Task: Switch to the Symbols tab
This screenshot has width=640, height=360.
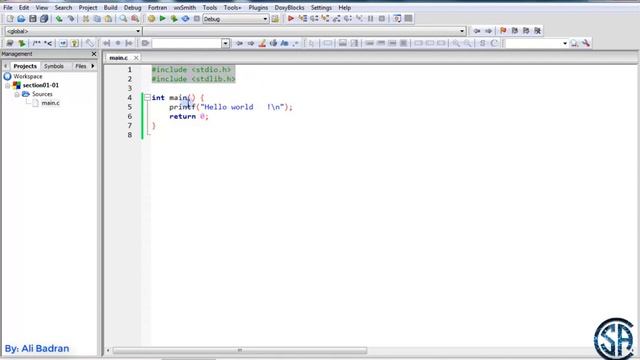Action: pyautogui.click(x=54, y=66)
